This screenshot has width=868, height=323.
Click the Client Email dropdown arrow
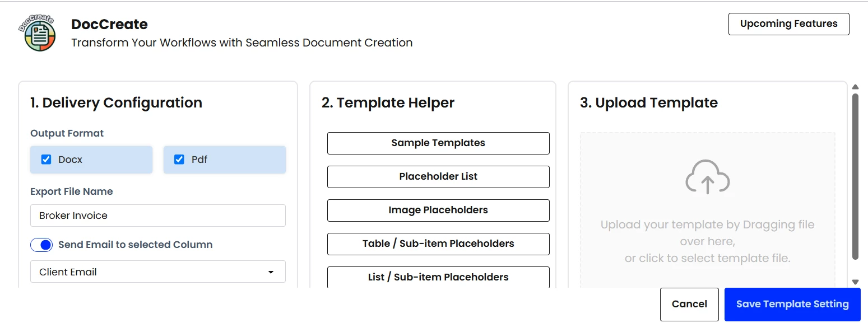pyautogui.click(x=271, y=272)
